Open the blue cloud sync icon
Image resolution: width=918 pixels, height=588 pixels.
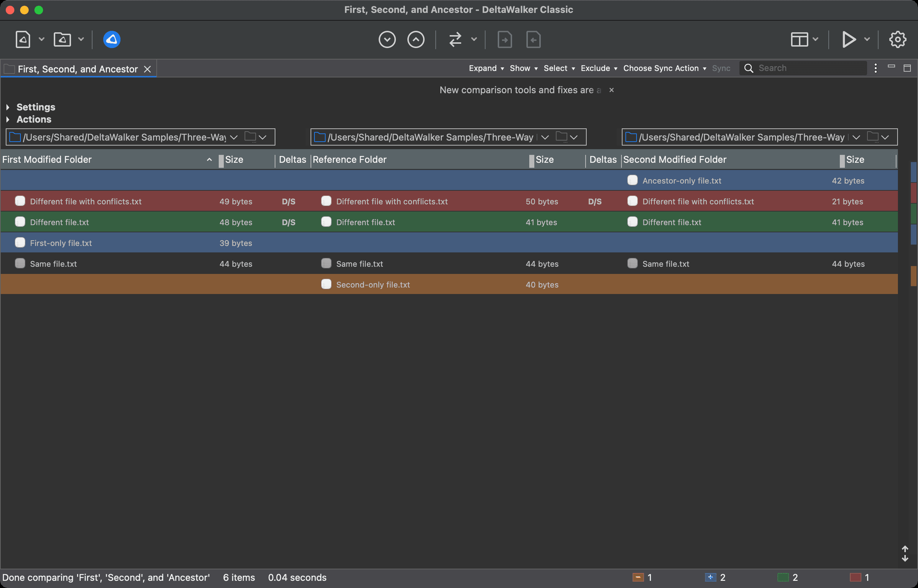coord(112,39)
